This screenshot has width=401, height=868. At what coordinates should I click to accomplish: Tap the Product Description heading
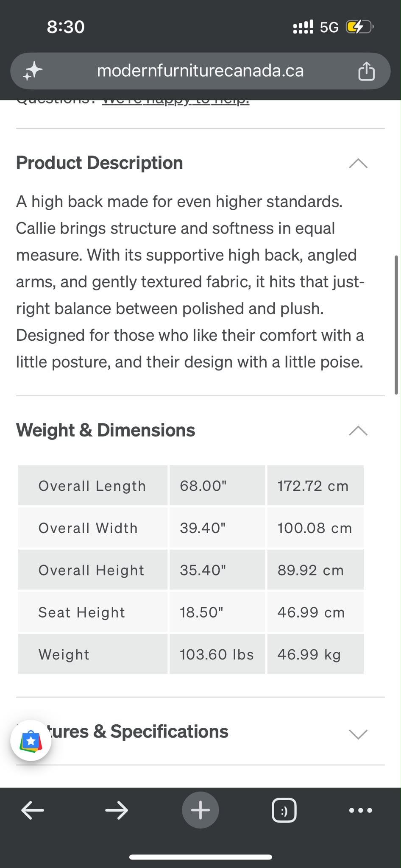pos(100,163)
